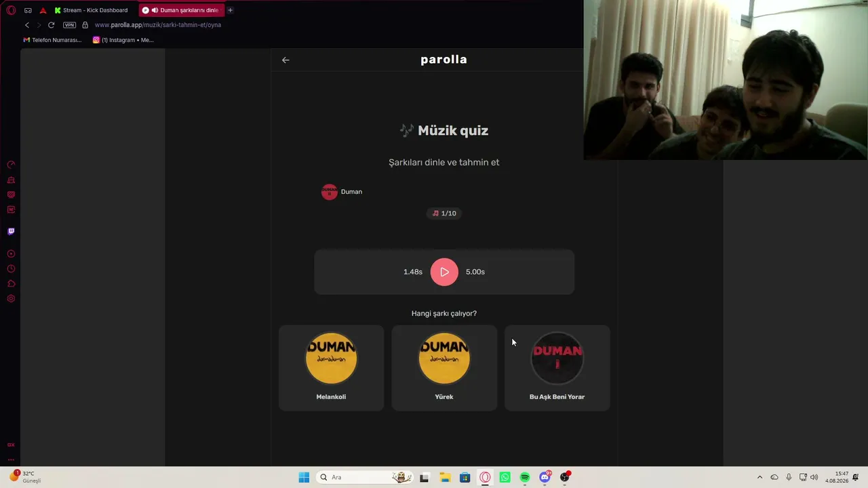Open Extensions puzzle icon in sidebar

pyautogui.click(x=11, y=283)
